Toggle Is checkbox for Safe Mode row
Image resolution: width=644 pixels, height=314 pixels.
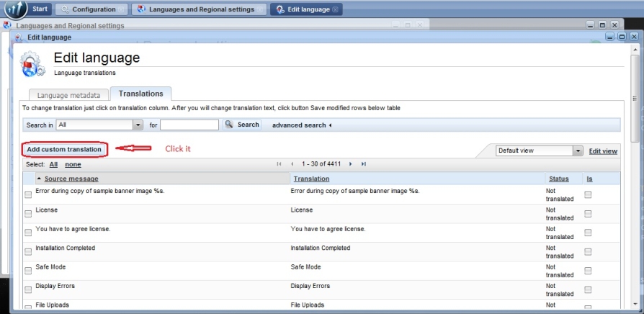coord(588,271)
